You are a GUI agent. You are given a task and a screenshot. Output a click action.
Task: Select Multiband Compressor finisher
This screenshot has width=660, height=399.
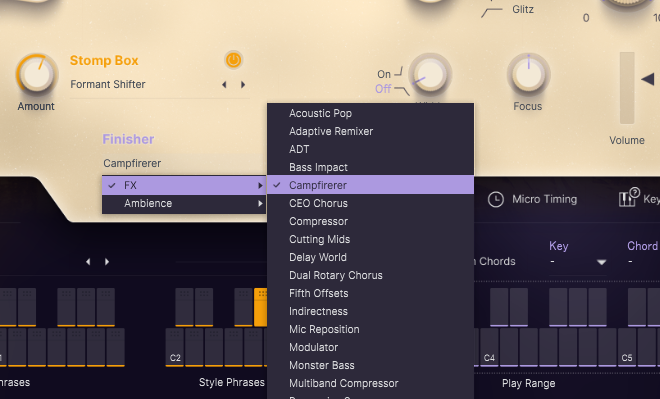point(370,383)
